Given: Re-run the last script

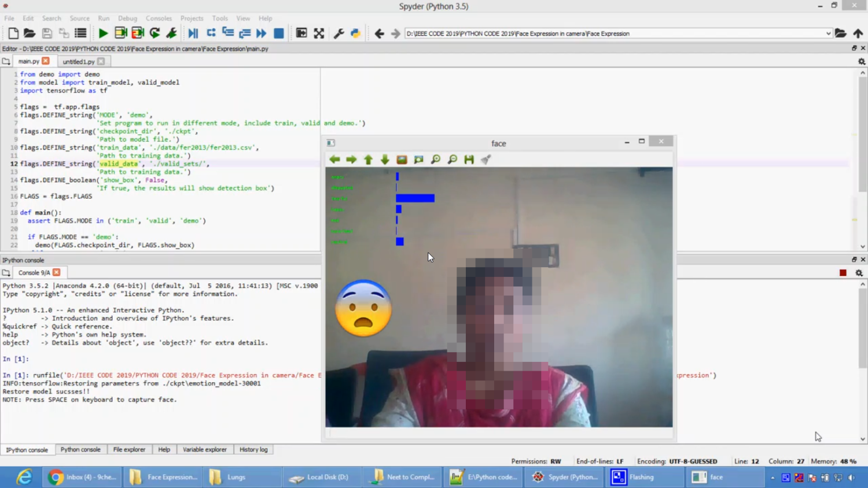Looking at the screenshot, I should tap(155, 34).
